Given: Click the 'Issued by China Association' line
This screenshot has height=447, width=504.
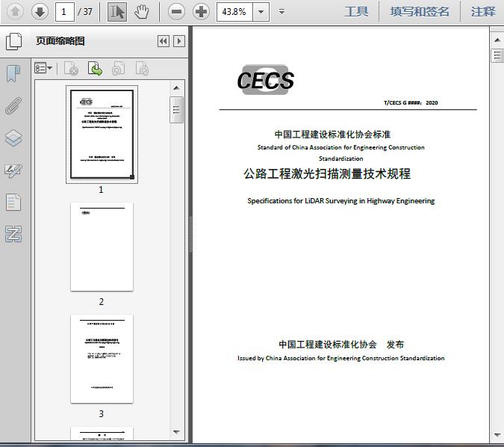Looking at the screenshot, I should (x=341, y=358).
